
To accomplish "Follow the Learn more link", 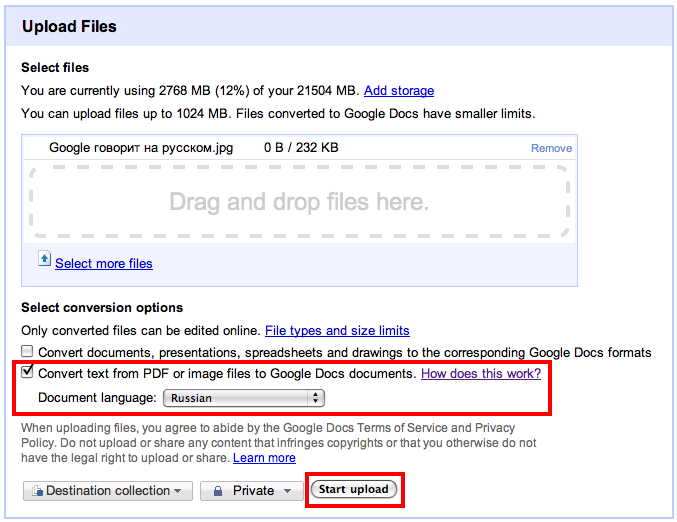I will coord(264,458).
